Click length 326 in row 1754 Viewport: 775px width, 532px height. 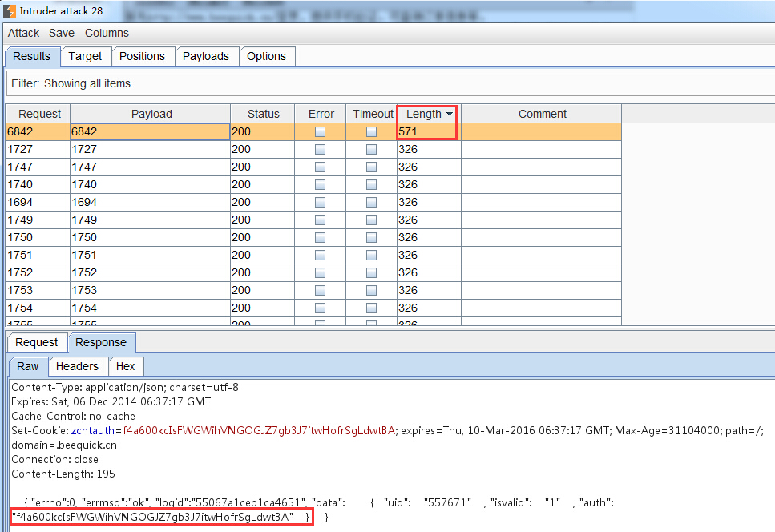point(429,308)
